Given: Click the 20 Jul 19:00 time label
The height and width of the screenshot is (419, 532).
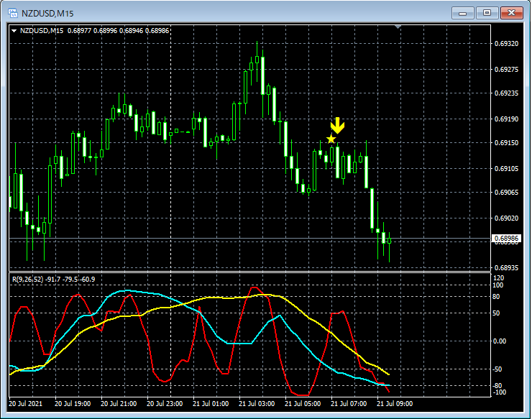Looking at the screenshot, I should 73,404.
